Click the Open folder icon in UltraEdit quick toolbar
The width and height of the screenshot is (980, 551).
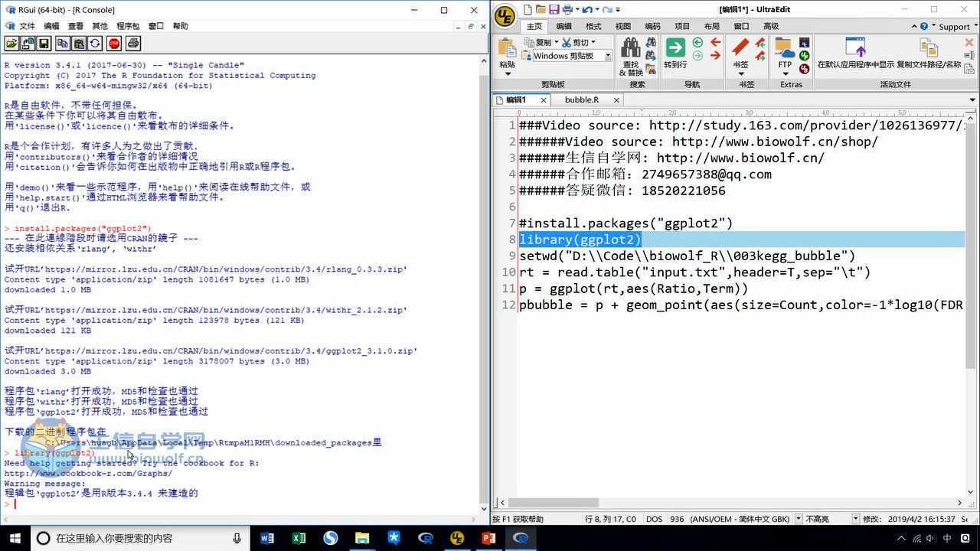point(541,9)
